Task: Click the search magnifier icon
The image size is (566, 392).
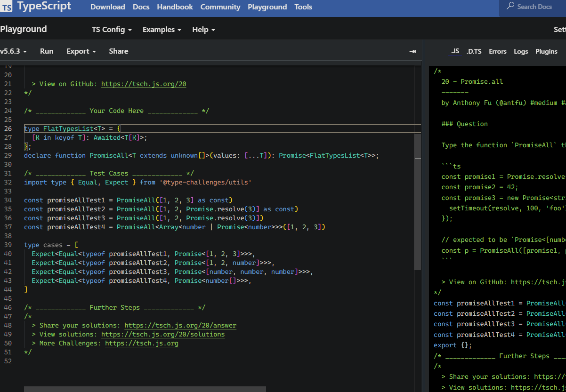Action: pos(510,7)
